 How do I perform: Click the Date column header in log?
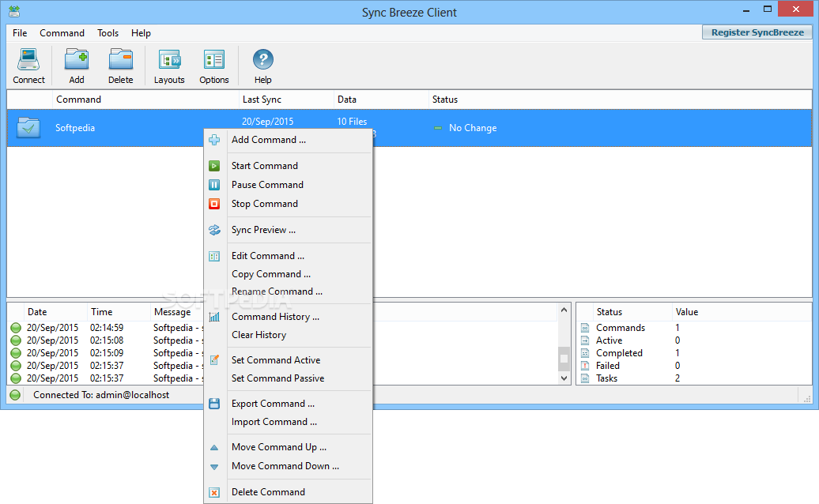[55, 312]
